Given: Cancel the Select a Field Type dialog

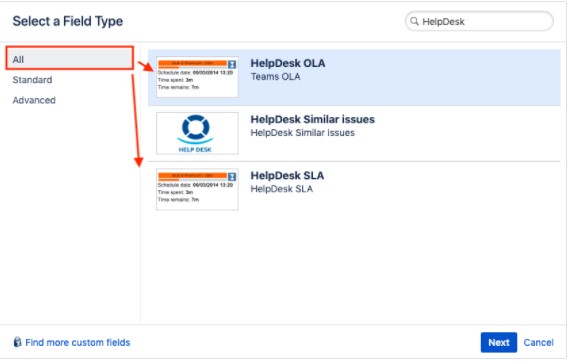Looking at the screenshot, I should (539, 342).
